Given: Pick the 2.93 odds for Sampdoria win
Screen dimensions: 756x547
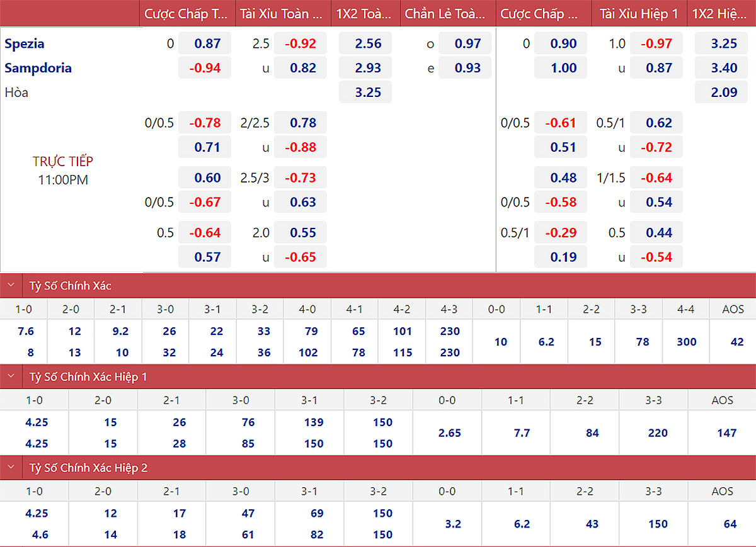Looking at the screenshot, I should click(368, 68).
